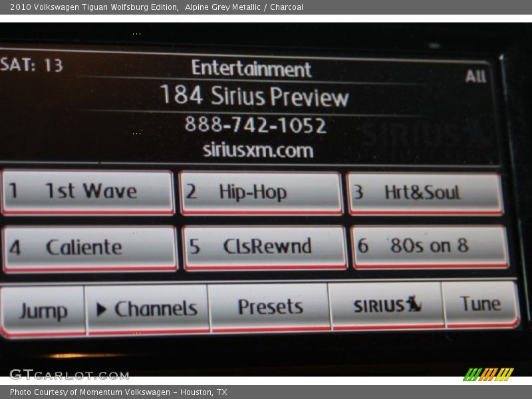The width and height of the screenshot is (532, 399).
Task: Tap the SAT: 13 band indicator
Action: (32, 65)
